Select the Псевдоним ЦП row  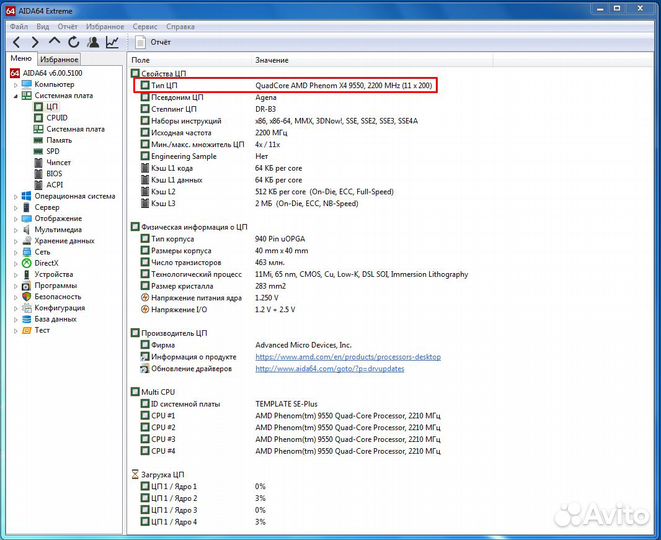[x=209, y=97]
